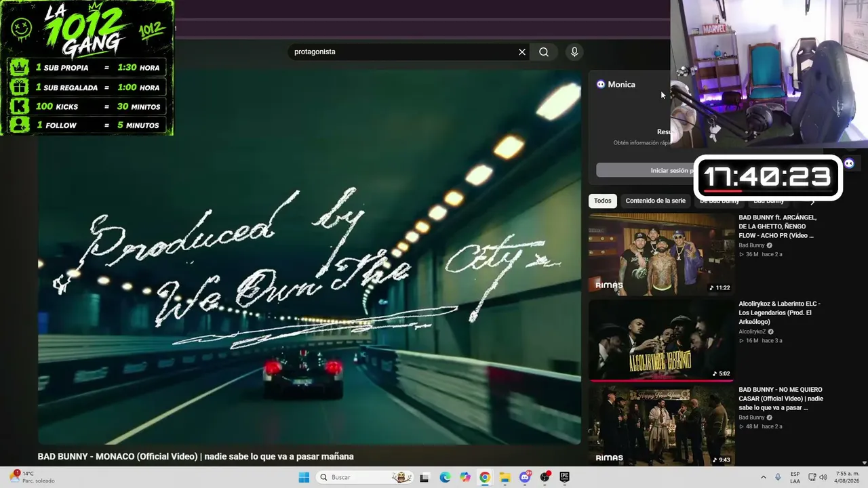Visit AlcolirykoZ channel from the suggested video
The height and width of the screenshot is (488, 868).
pyautogui.click(x=752, y=331)
